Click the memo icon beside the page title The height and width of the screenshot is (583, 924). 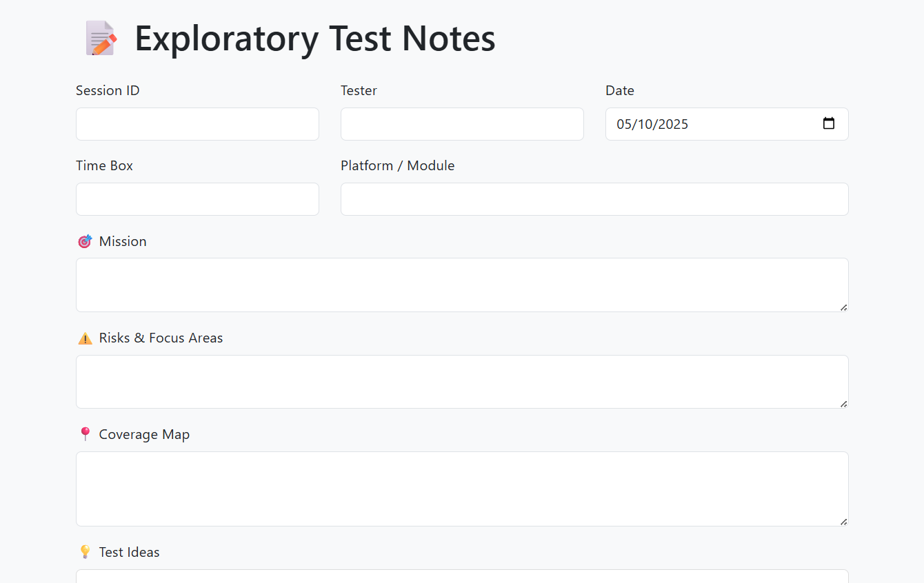pos(101,39)
